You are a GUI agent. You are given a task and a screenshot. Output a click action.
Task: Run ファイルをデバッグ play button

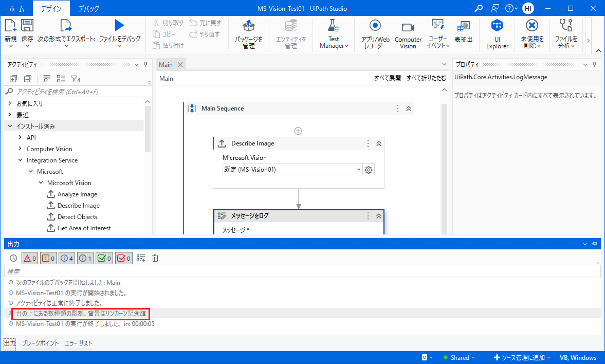120,26
